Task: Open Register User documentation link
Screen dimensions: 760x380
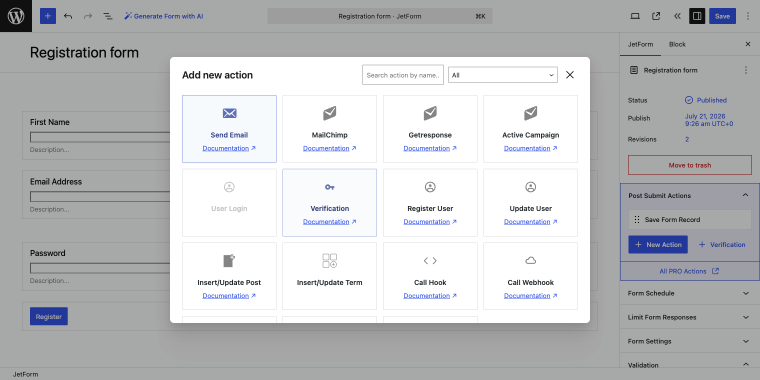Action: click(x=430, y=222)
